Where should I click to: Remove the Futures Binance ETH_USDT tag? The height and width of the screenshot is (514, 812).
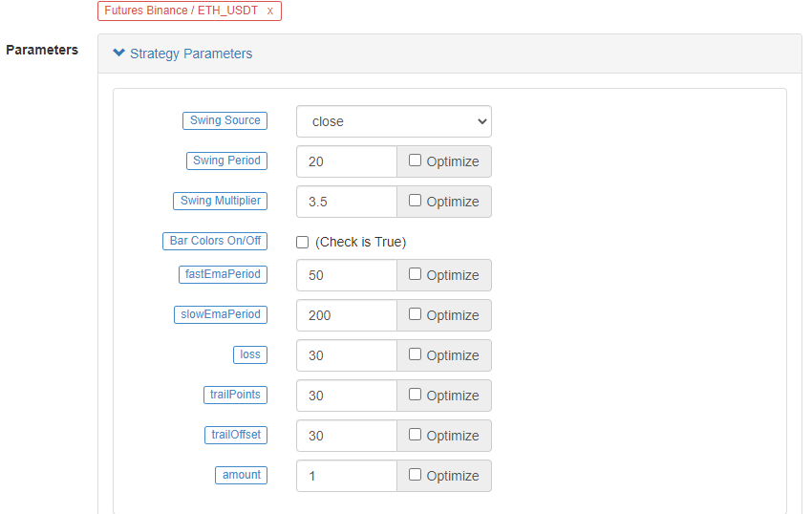[270, 11]
